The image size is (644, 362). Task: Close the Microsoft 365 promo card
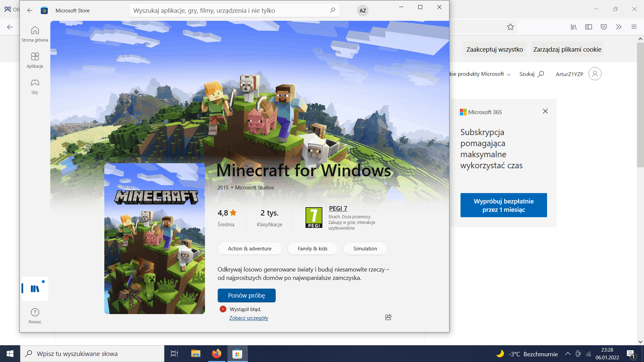point(545,111)
